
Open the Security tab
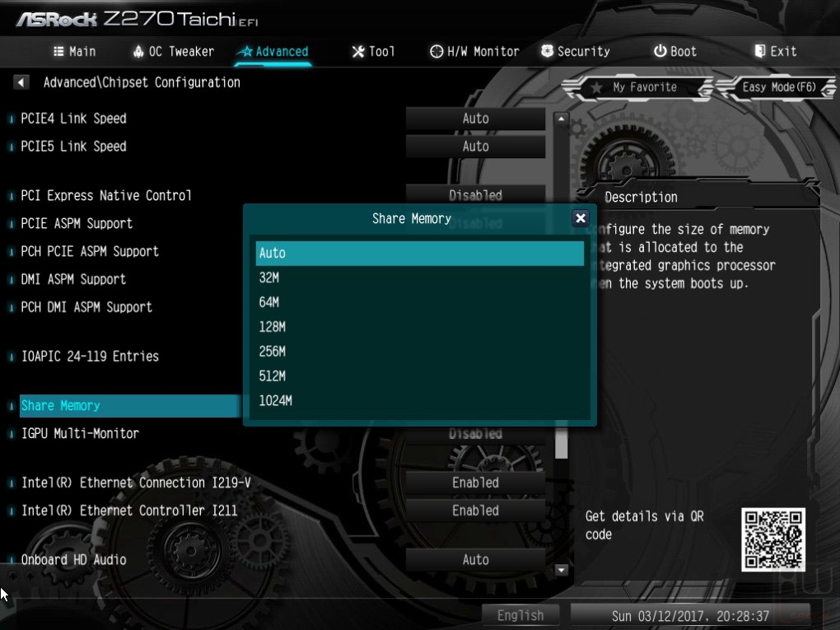(x=576, y=51)
